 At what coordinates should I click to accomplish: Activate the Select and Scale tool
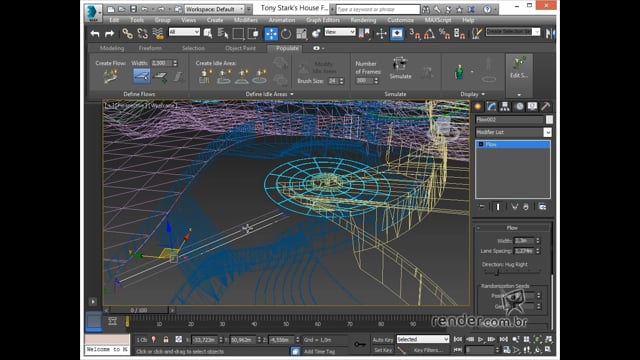click(x=301, y=34)
